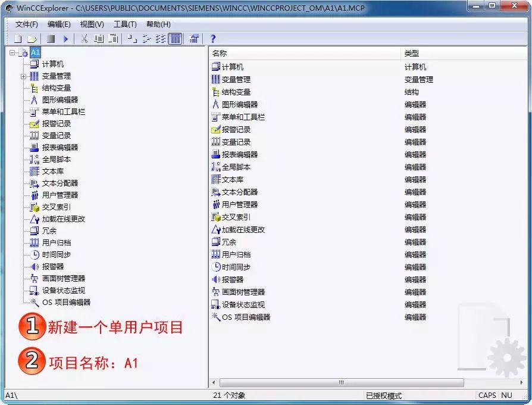Viewport: 532px width, 405px height.
Task: Click the 结构变量 icon in the tree
Action: coord(35,88)
